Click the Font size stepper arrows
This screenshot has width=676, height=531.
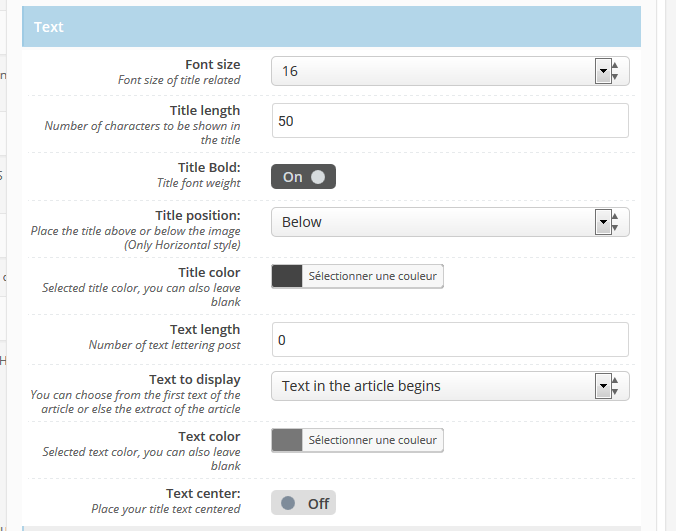coord(615,71)
